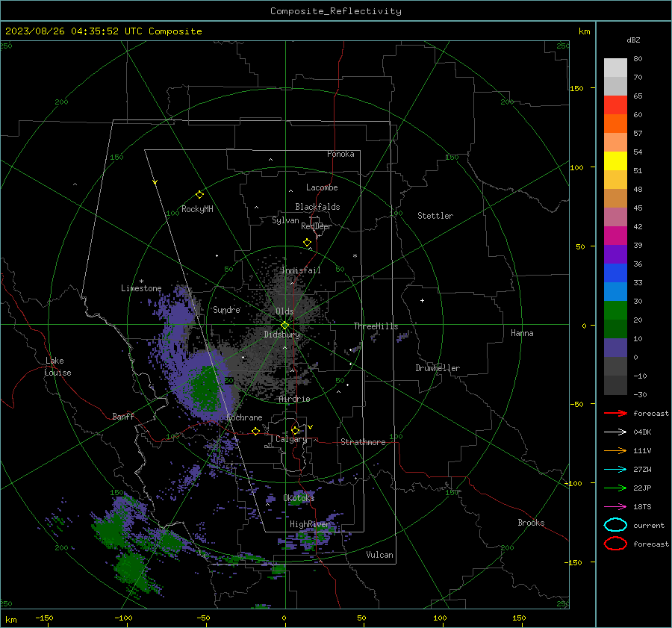Click the dBZ legend heading
Image resolution: width=672 pixels, height=628 pixels.
point(633,40)
